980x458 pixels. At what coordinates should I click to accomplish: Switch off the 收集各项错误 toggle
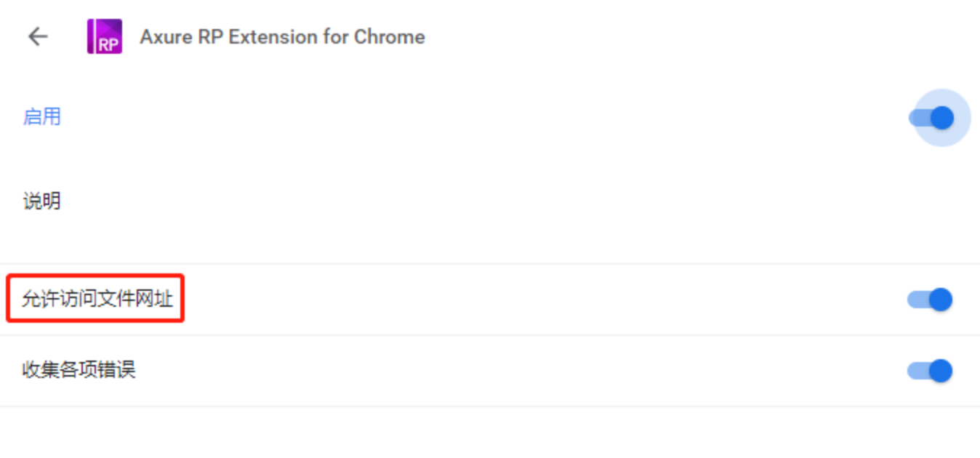point(930,371)
